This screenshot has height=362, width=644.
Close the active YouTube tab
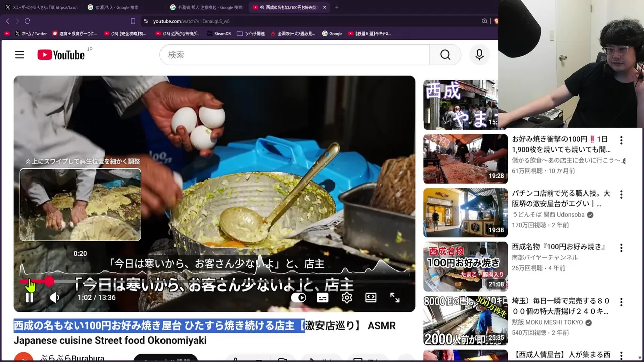[x=324, y=7]
